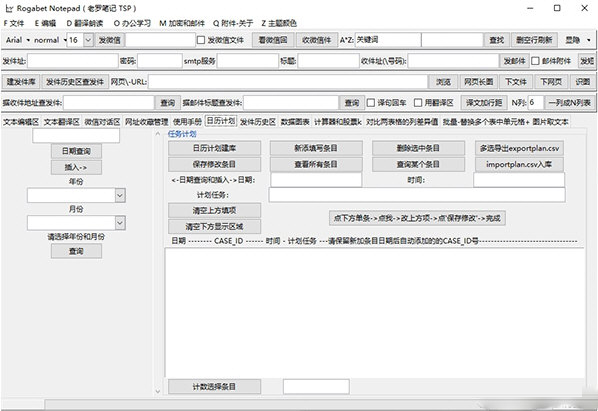Switch to the 文本翻译区 tab
This screenshot has height=411, width=598.
pos(61,122)
